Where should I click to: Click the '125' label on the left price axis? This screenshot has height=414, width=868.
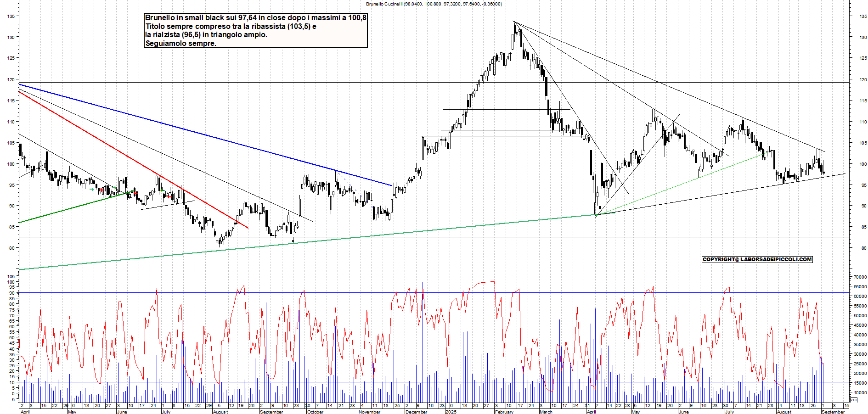click(x=11, y=58)
